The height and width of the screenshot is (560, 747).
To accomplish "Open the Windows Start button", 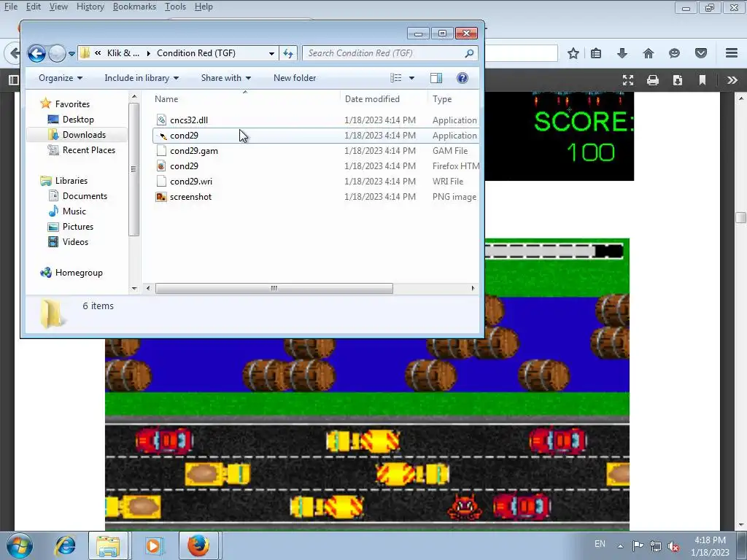I will 20,545.
